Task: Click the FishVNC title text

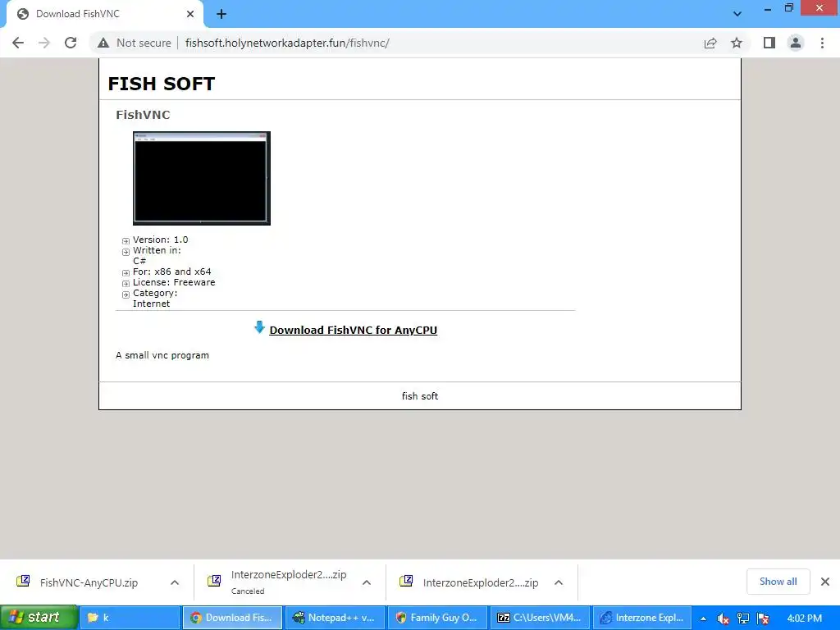Action: point(143,115)
